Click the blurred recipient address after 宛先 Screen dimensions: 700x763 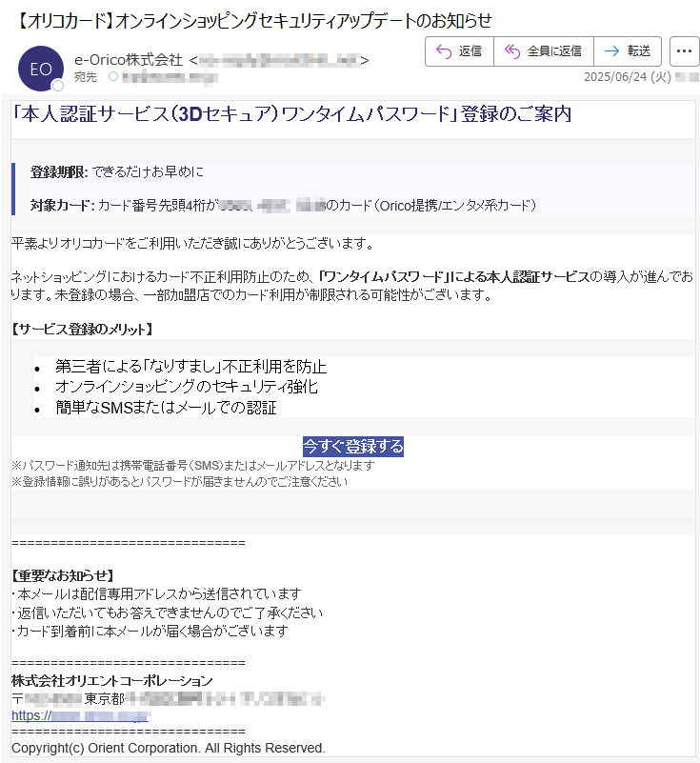pyautogui.click(x=170, y=77)
